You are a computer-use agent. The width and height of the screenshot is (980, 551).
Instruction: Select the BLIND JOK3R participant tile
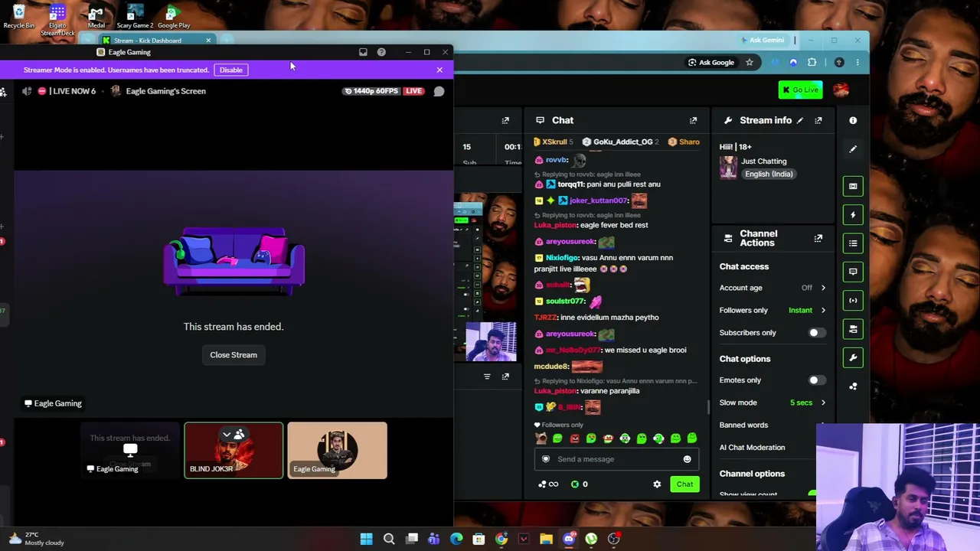click(234, 450)
